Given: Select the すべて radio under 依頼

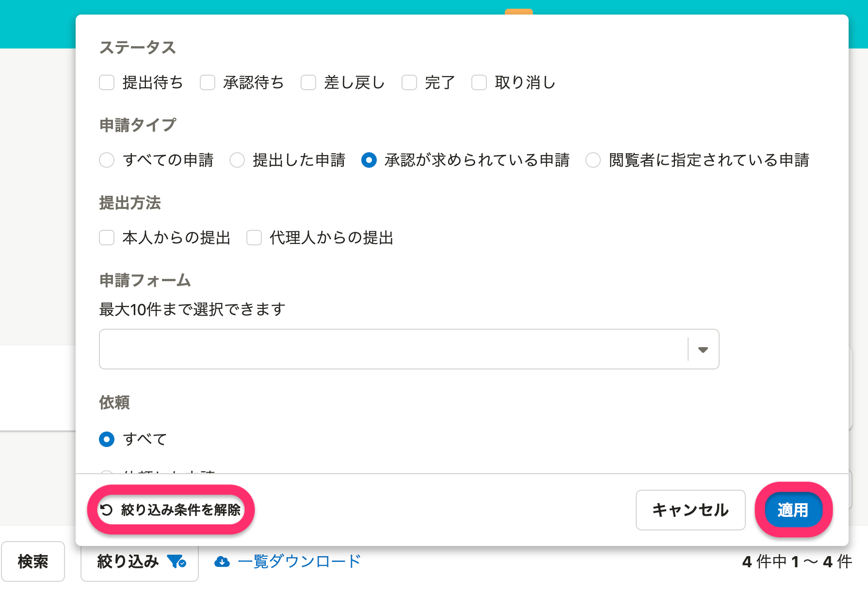Looking at the screenshot, I should pos(107,439).
